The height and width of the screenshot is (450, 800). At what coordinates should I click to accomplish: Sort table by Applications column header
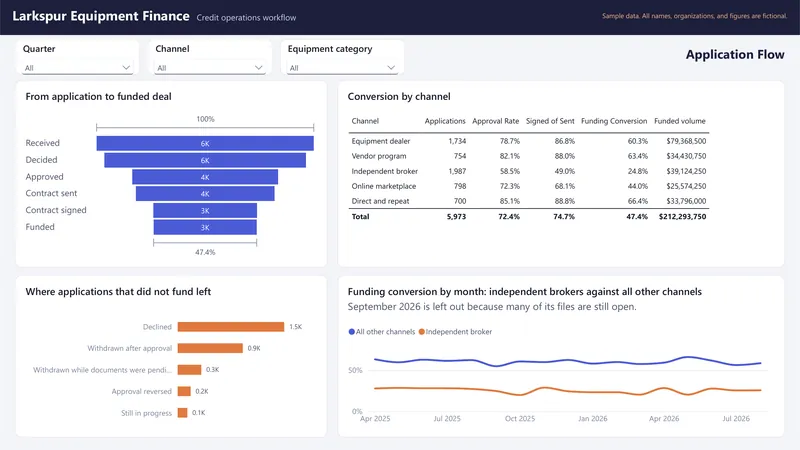[445, 121]
